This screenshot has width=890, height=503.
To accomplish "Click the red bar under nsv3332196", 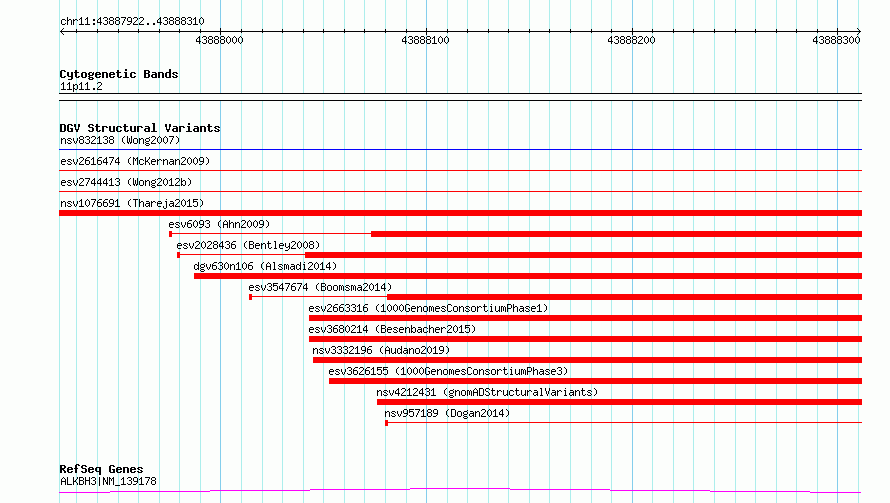I will click(x=587, y=360).
